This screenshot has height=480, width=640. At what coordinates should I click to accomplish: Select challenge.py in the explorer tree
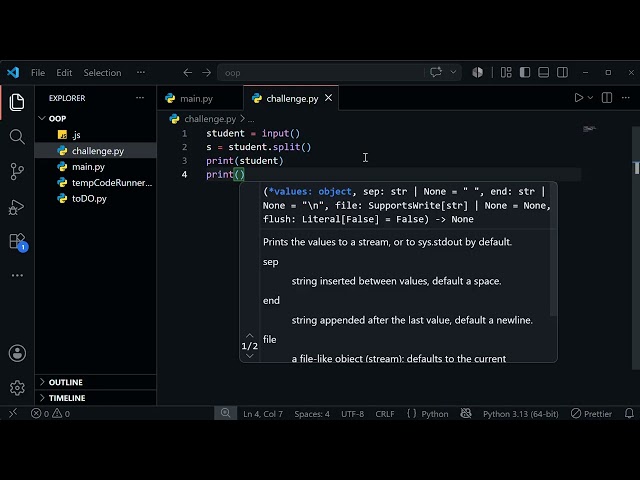tap(96, 151)
